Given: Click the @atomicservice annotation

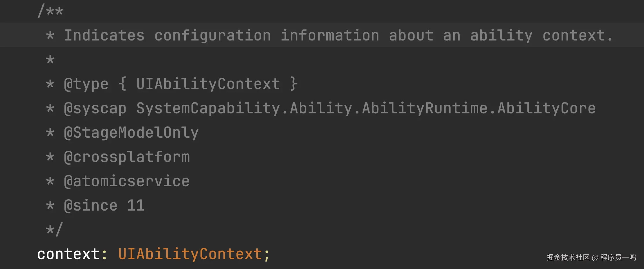Looking at the screenshot, I should tap(127, 181).
